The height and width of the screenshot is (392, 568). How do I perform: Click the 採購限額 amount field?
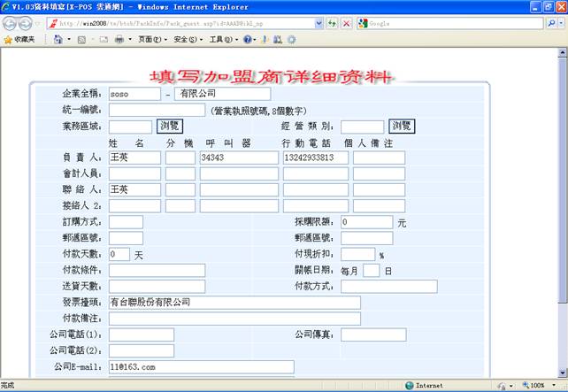(366, 223)
